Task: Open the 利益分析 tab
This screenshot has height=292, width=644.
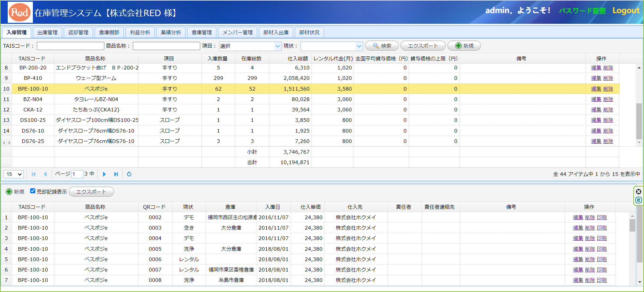Action: (140, 33)
